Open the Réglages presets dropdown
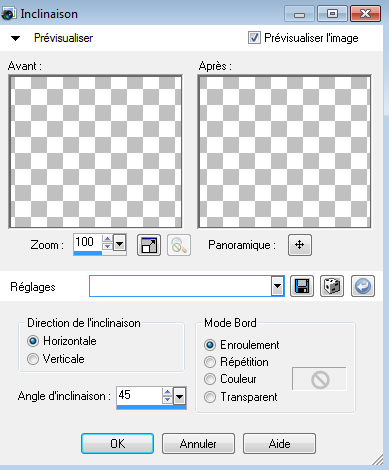 tap(277, 286)
